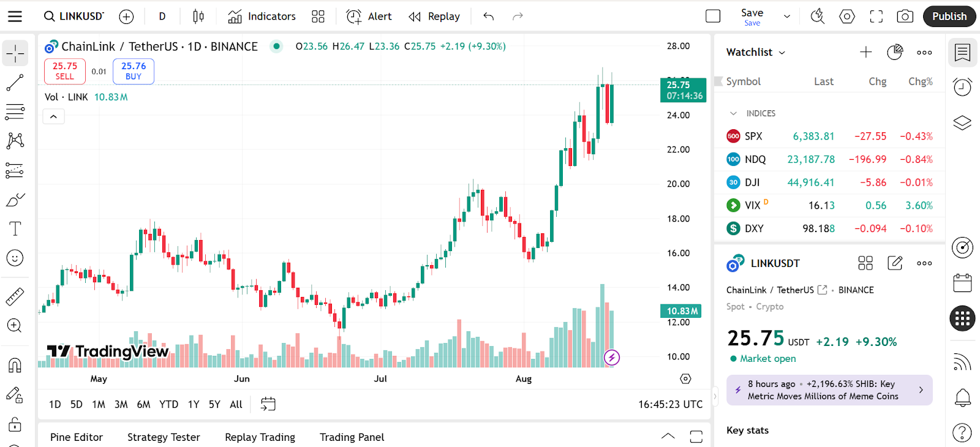Select the All time range
The height and width of the screenshot is (447, 980).
click(236, 404)
